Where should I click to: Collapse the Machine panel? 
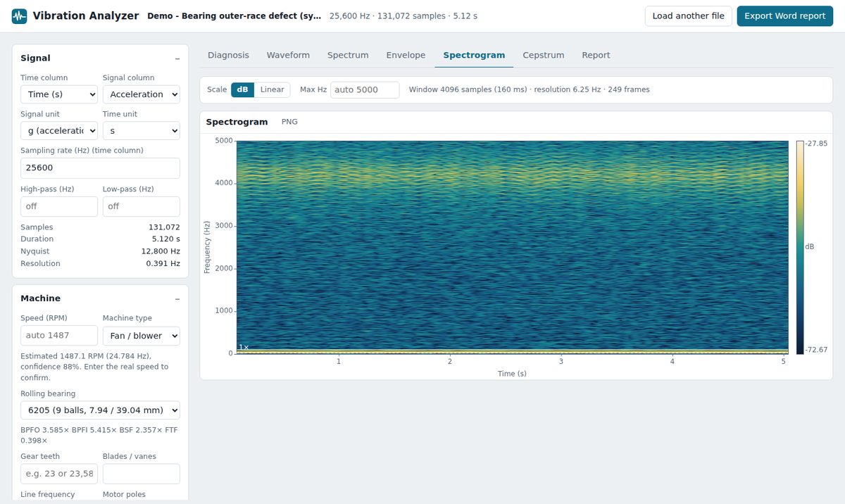click(177, 298)
